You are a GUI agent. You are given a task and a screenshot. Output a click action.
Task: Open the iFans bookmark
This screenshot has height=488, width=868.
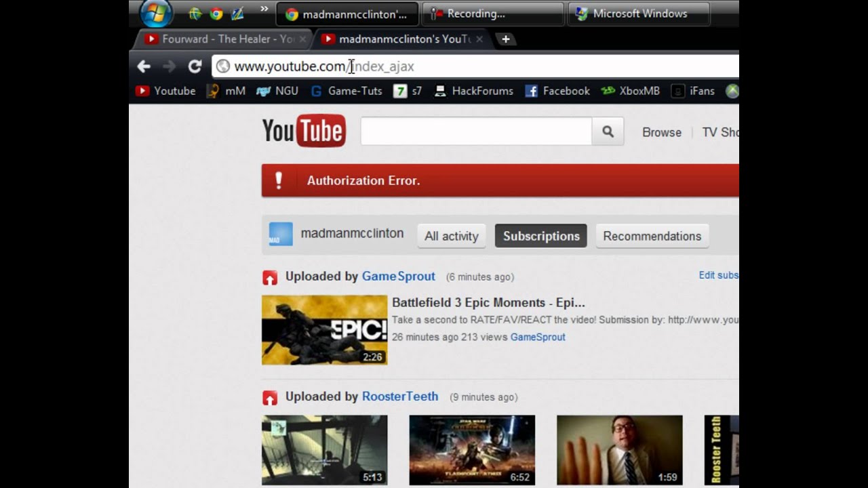point(693,91)
